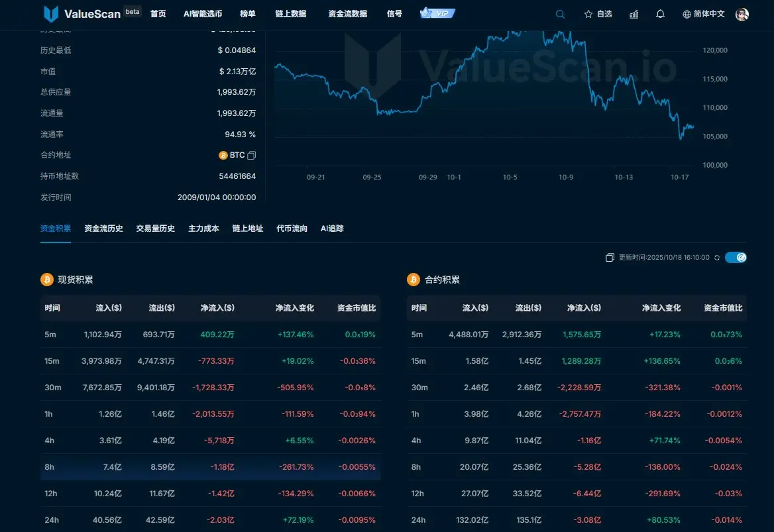Open 链上数据 menu
774x532 pixels.
(x=291, y=14)
